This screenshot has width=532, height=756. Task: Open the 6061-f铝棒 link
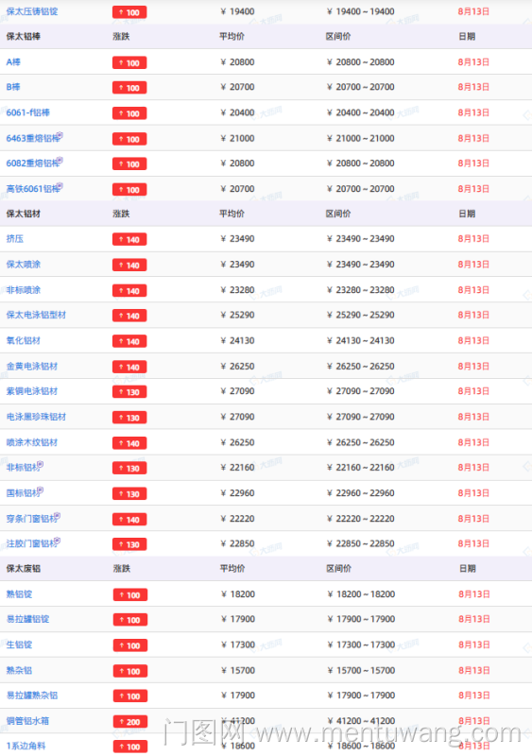(28, 112)
